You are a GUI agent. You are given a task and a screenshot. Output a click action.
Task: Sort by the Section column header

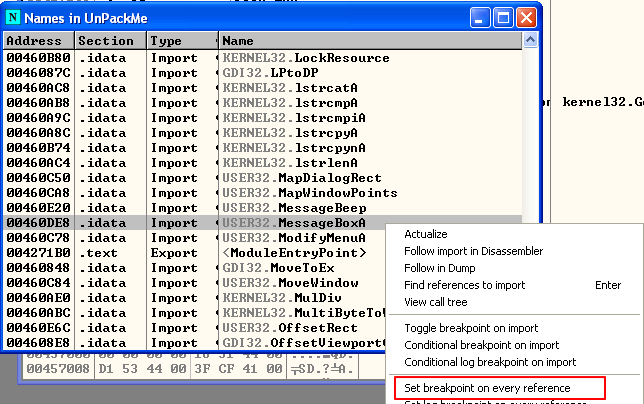110,41
